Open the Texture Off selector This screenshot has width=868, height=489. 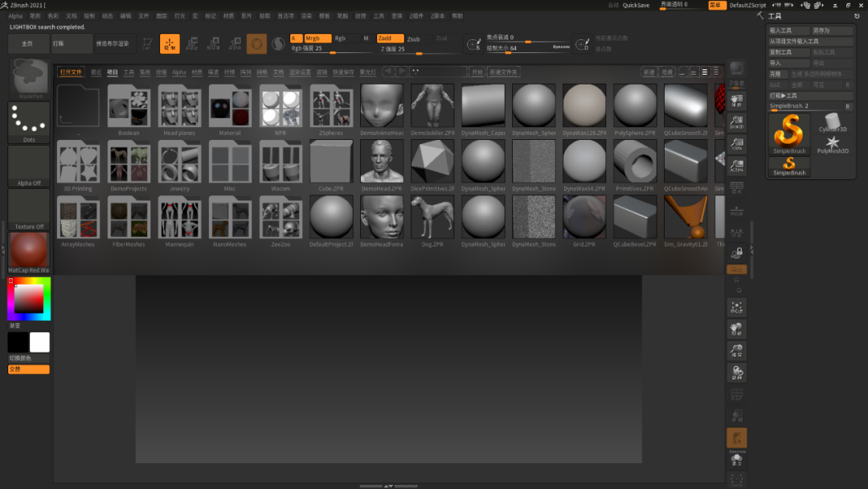click(x=29, y=209)
